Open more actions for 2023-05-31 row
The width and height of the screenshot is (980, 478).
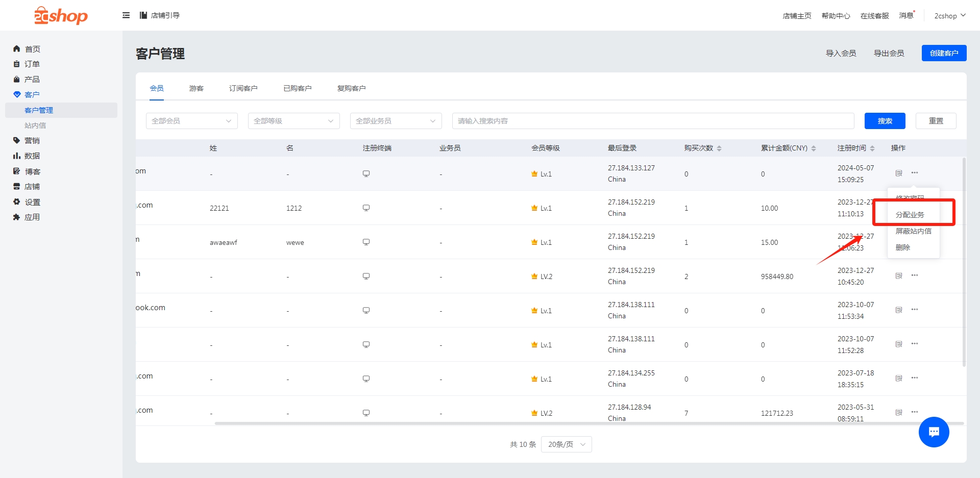(915, 412)
